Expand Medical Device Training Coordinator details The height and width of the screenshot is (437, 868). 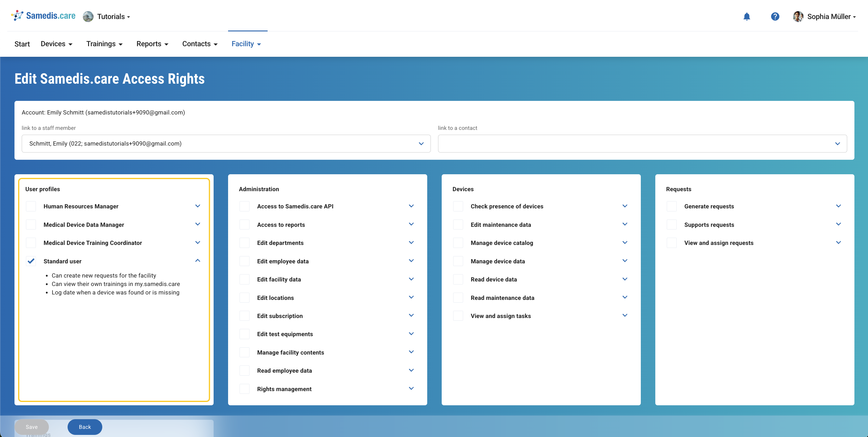coord(198,243)
